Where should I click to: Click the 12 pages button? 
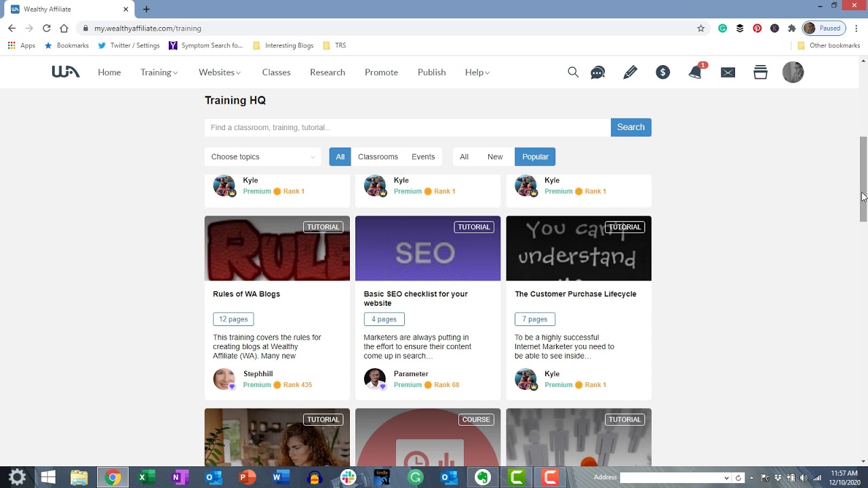[x=233, y=319]
